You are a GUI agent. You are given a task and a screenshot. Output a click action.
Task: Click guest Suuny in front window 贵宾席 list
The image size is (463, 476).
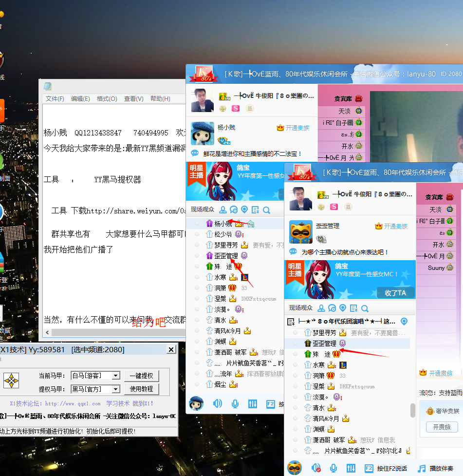[436, 268]
